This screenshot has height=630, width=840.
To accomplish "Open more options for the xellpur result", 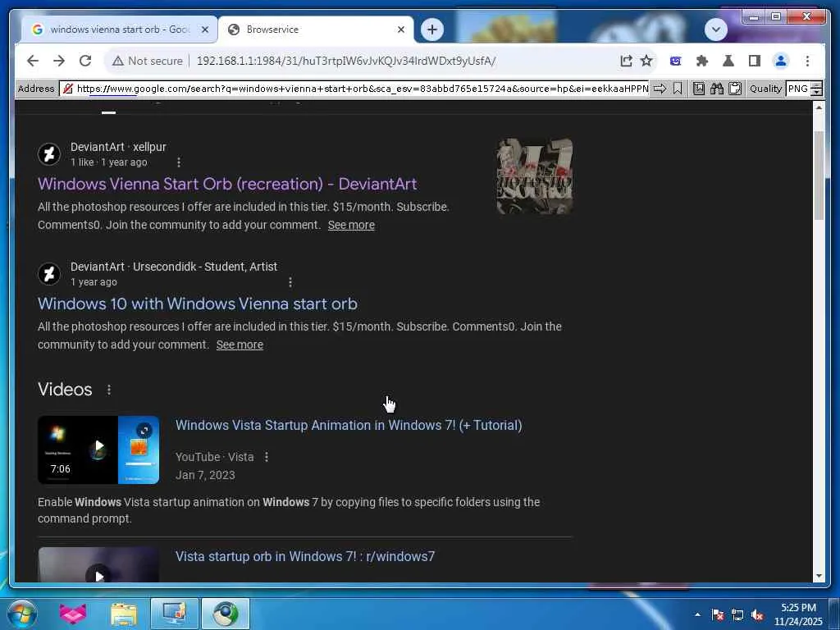I will tap(178, 162).
